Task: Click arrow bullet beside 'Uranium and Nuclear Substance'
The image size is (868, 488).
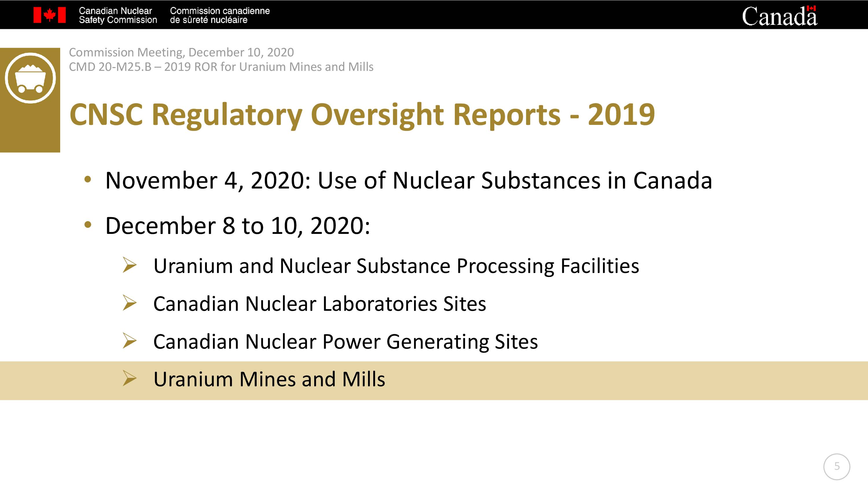Action: coord(129,265)
